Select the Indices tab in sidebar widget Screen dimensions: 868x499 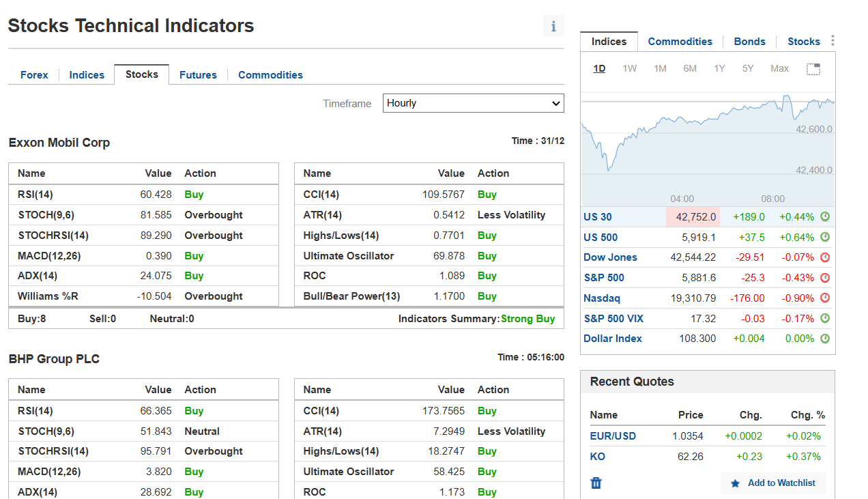609,42
